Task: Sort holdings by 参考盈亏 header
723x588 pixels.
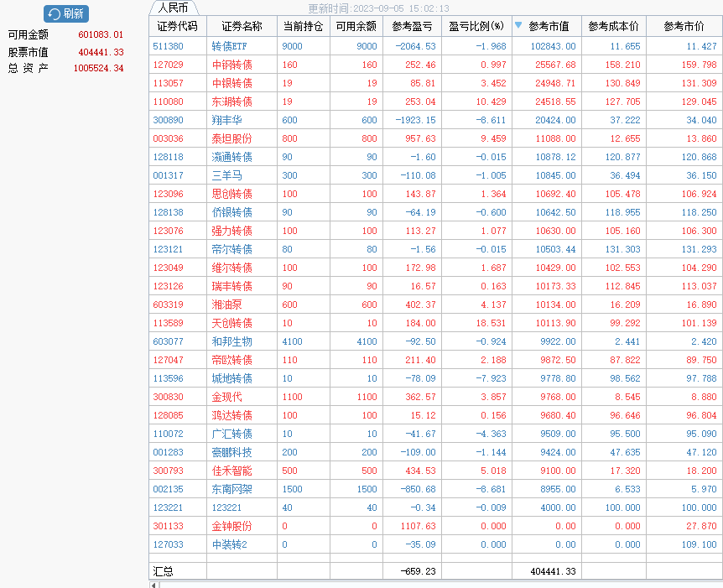Action: 412,26
